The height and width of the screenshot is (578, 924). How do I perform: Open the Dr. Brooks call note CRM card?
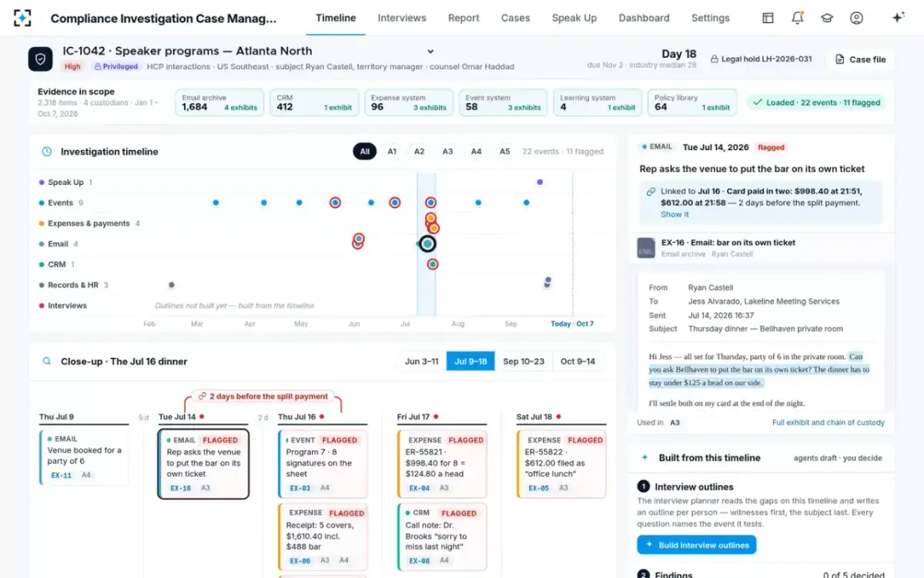click(x=442, y=536)
